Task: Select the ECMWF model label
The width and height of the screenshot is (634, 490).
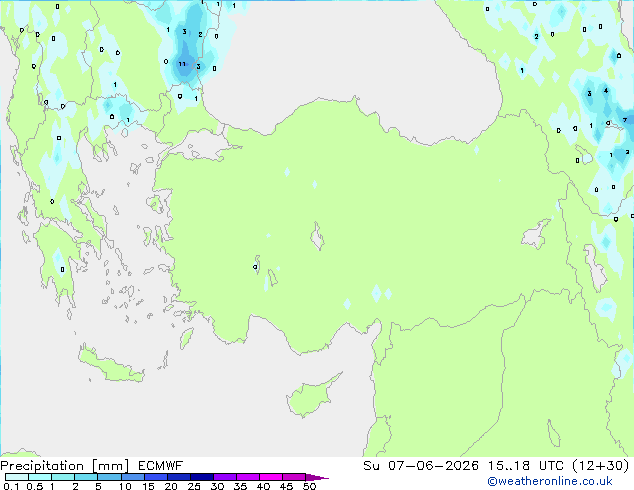Action: (160, 466)
